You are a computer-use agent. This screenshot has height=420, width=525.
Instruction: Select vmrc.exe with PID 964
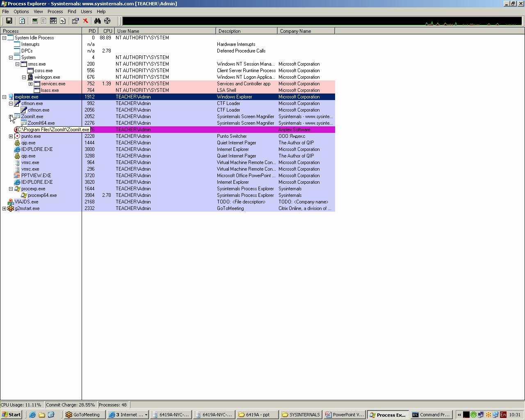tap(168, 162)
